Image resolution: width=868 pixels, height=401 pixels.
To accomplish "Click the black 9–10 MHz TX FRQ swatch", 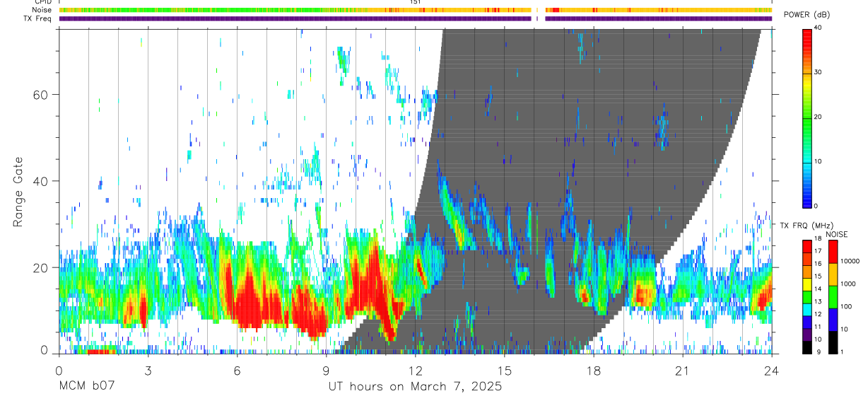I will pyautogui.click(x=807, y=347).
